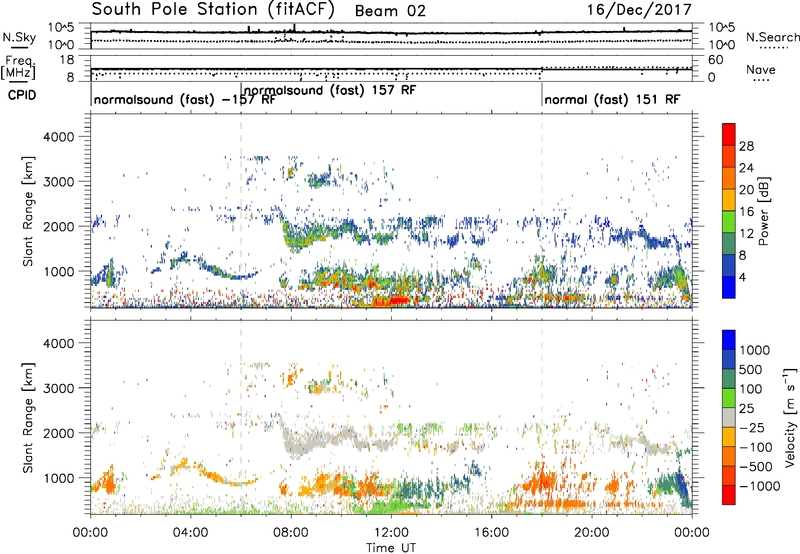Click the '18' frequency axis tick label
Screen dimensions: 800x554
(67, 60)
